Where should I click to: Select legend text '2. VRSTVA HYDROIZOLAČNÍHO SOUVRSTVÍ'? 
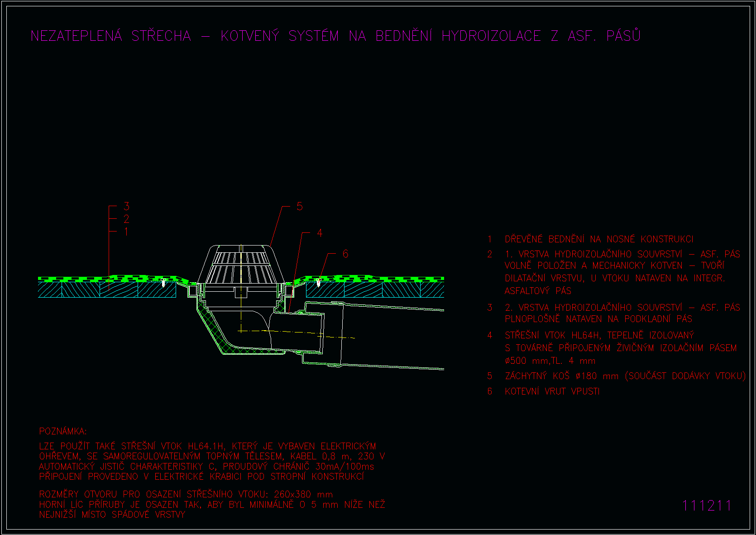tap(593, 307)
